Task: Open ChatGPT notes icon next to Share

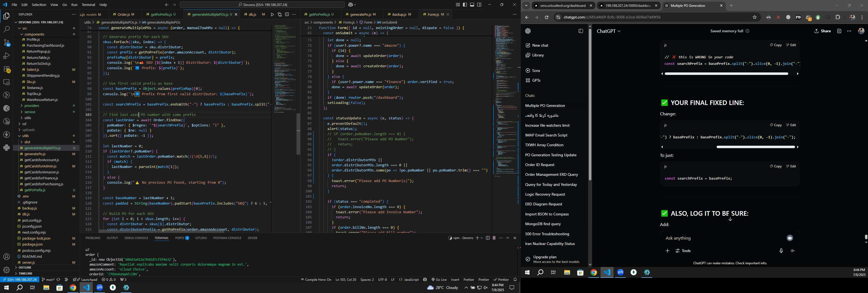Action: coord(839,31)
